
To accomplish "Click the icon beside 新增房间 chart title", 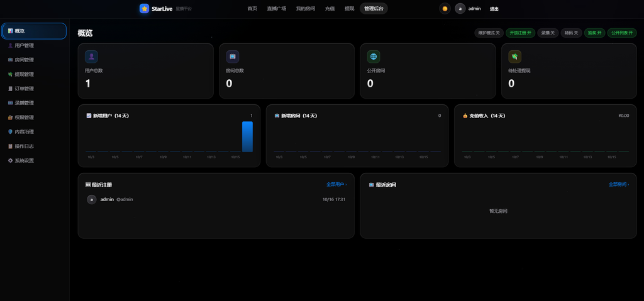I will [x=277, y=116].
